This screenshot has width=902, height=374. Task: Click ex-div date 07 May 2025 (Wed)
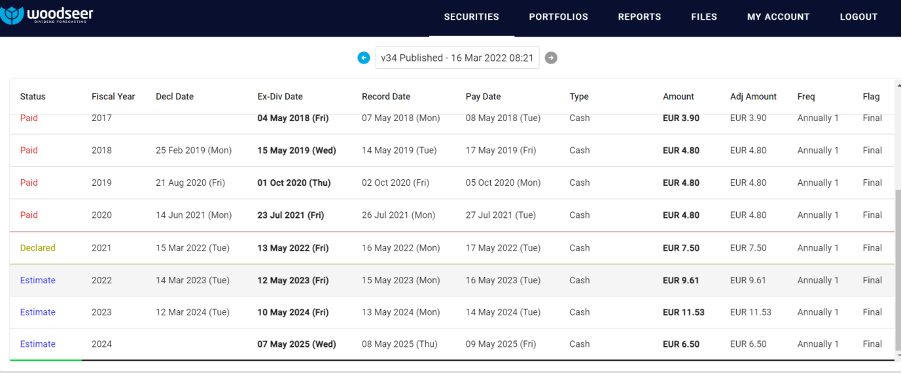297,344
